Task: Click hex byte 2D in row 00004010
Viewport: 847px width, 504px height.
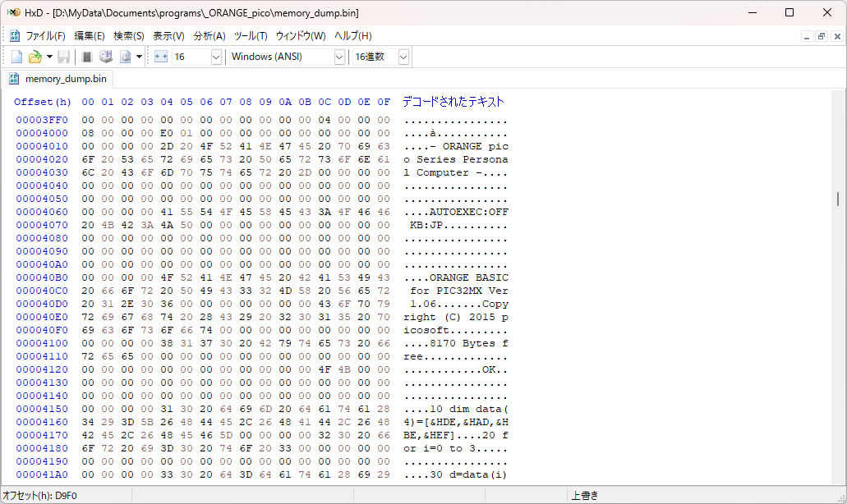Action: 167,146
